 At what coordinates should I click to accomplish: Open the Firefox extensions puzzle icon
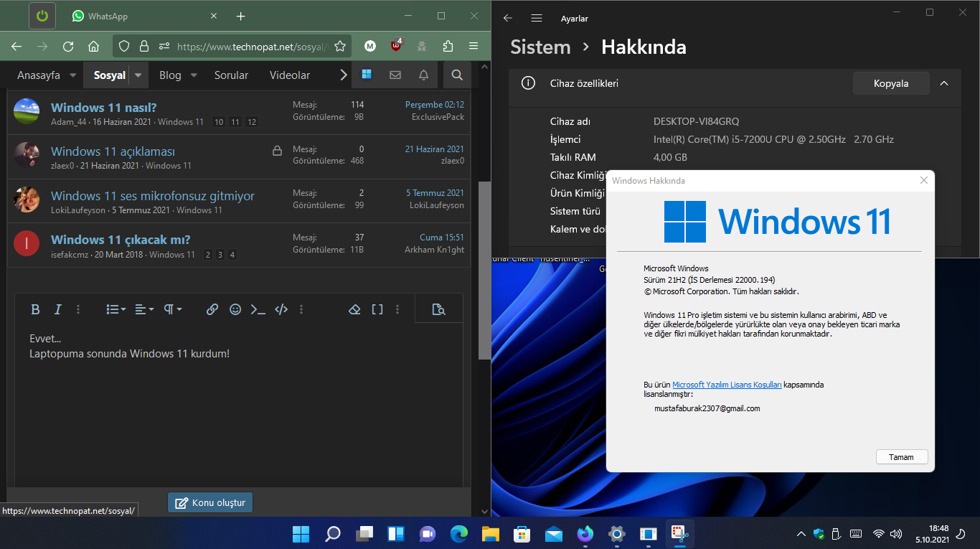coord(448,46)
